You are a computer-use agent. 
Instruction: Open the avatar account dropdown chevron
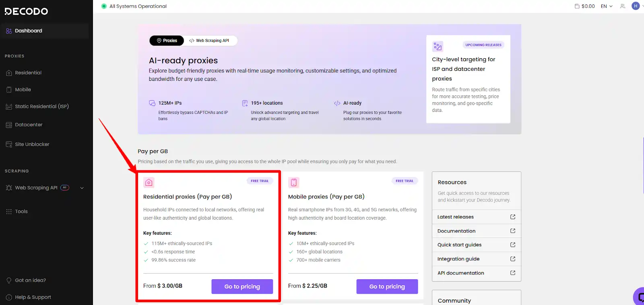point(642,6)
